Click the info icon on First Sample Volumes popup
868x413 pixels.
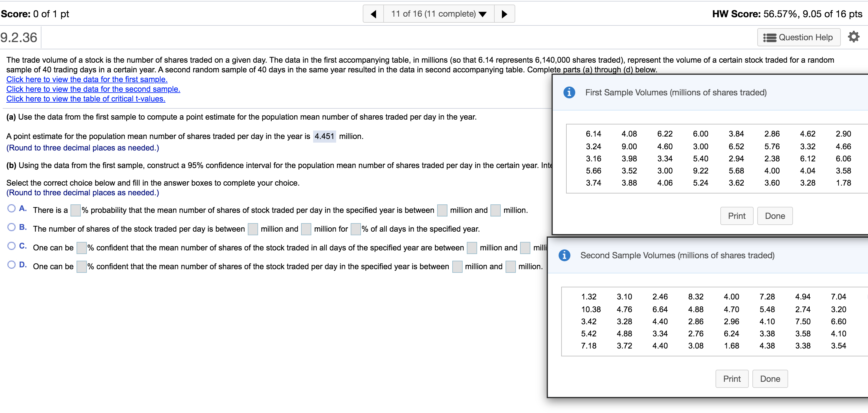(569, 92)
